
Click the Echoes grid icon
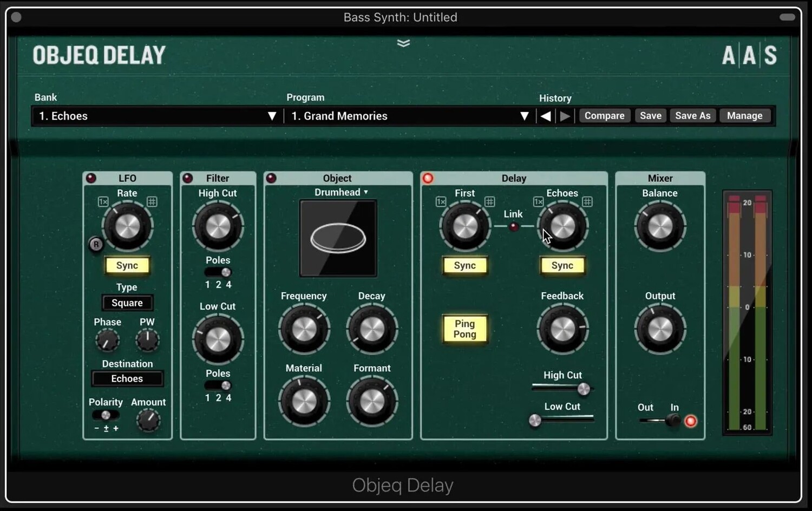[587, 202]
